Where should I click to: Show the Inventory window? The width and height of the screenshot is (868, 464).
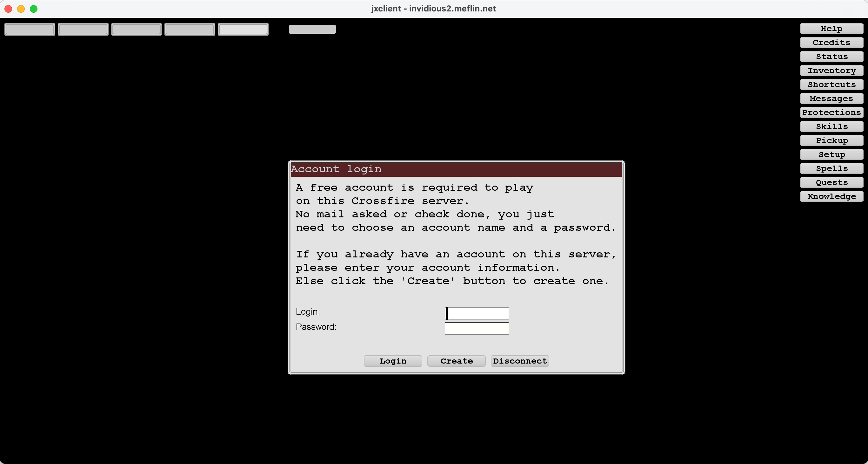tap(831, 71)
